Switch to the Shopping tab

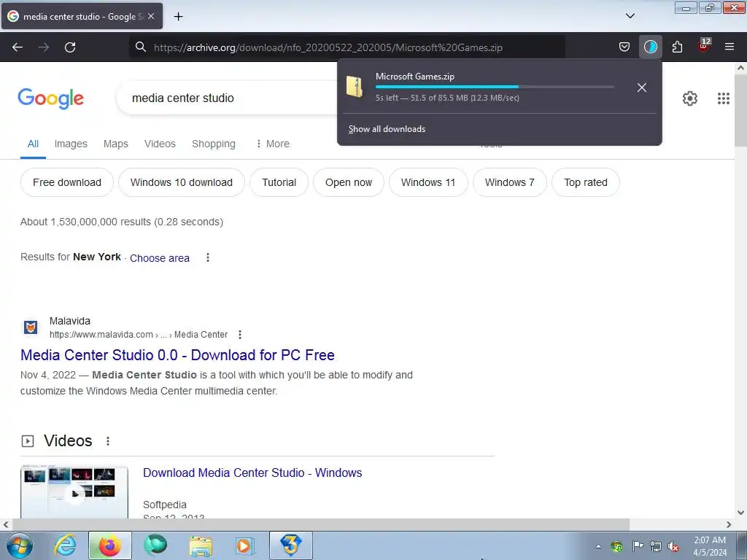214,144
